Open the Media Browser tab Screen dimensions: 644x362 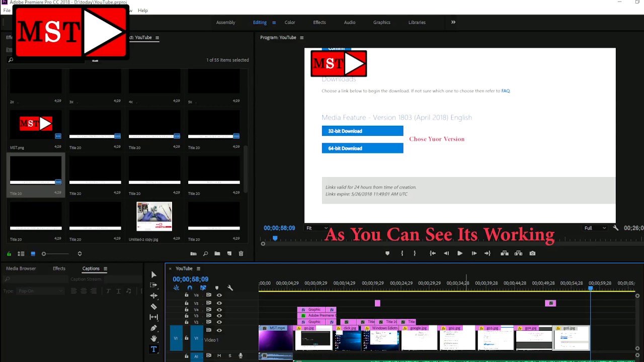tap(21, 268)
